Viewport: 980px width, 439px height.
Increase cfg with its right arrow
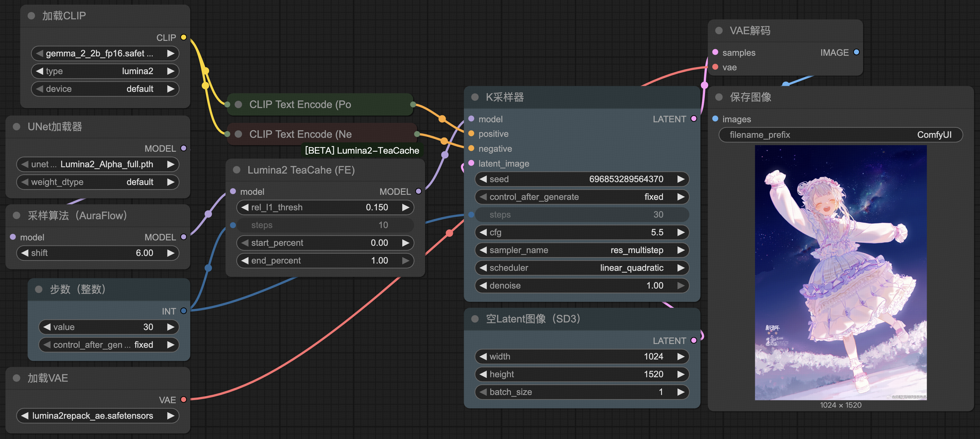click(x=681, y=232)
